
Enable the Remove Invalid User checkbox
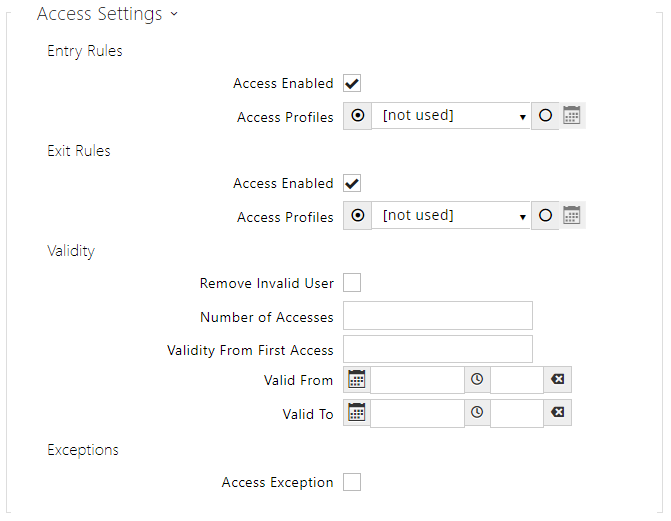click(x=352, y=283)
